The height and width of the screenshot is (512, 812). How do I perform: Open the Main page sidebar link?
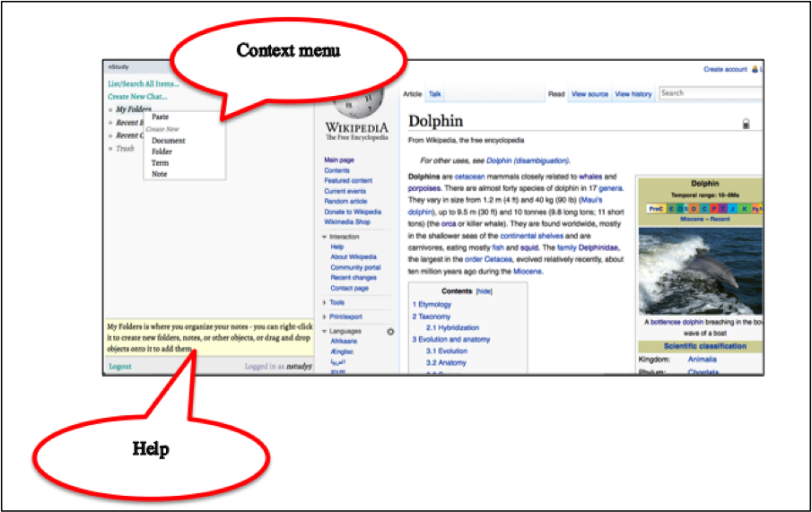pyautogui.click(x=339, y=160)
